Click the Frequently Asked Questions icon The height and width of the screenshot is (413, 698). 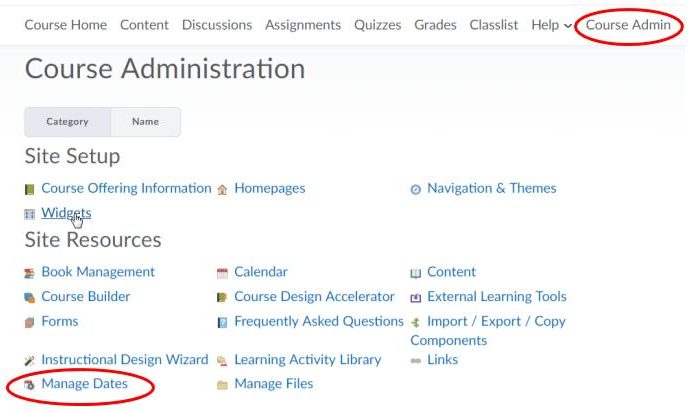click(x=222, y=322)
